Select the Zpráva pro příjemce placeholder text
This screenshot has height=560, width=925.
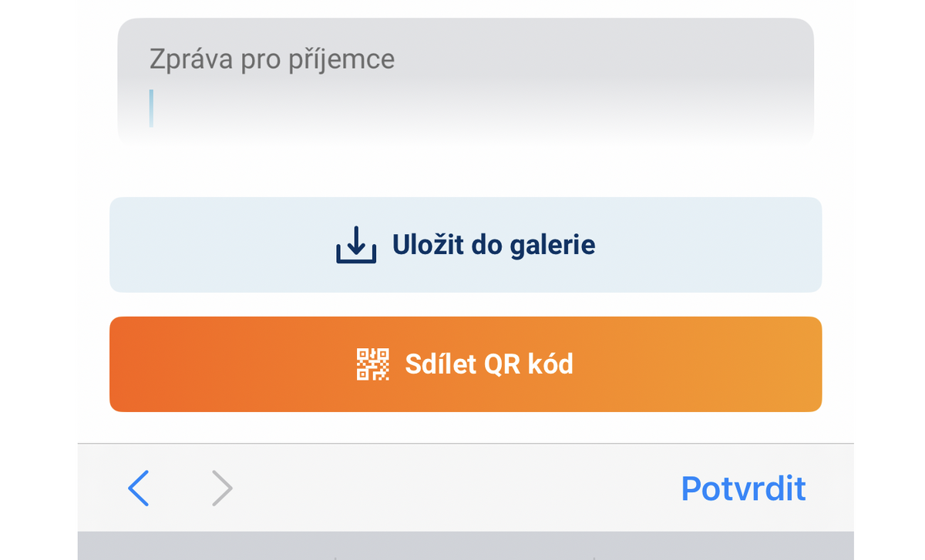pyautogui.click(x=271, y=59)
